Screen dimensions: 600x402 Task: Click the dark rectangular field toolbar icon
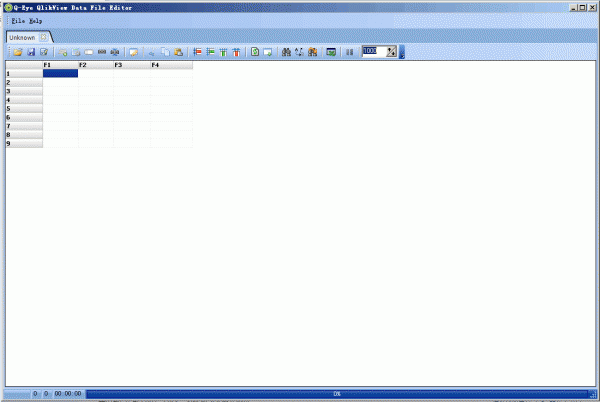[x=102, y=52]
